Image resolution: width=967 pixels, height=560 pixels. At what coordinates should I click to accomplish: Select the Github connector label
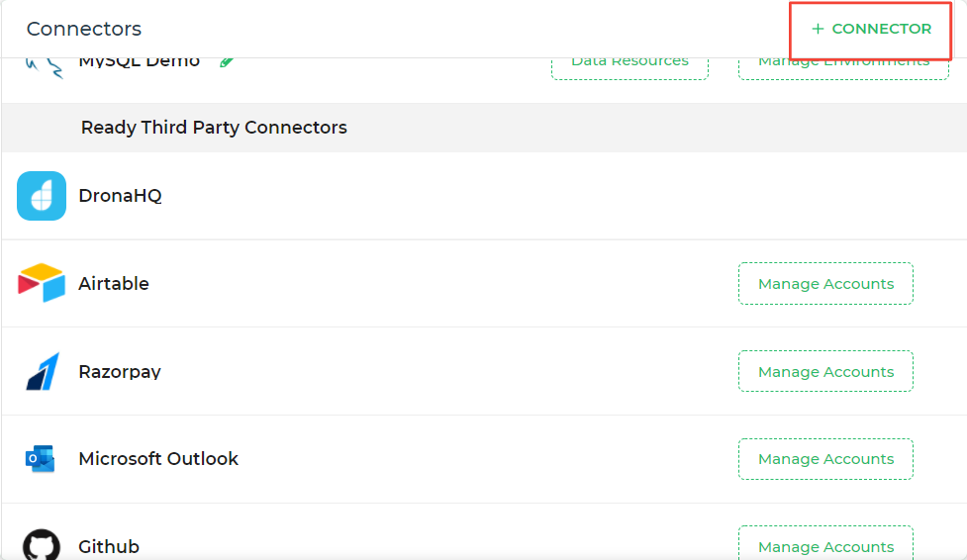(x=109, y=546)
